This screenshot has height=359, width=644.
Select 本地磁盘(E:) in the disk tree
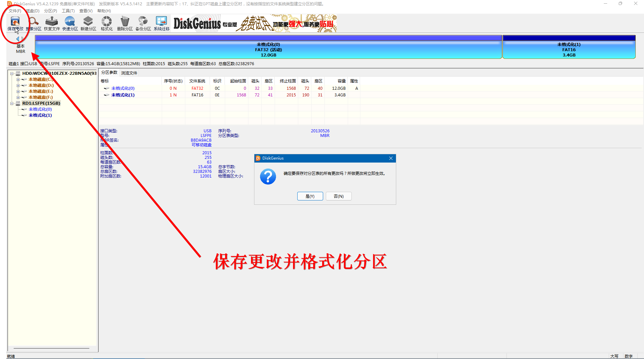[41, 91]
